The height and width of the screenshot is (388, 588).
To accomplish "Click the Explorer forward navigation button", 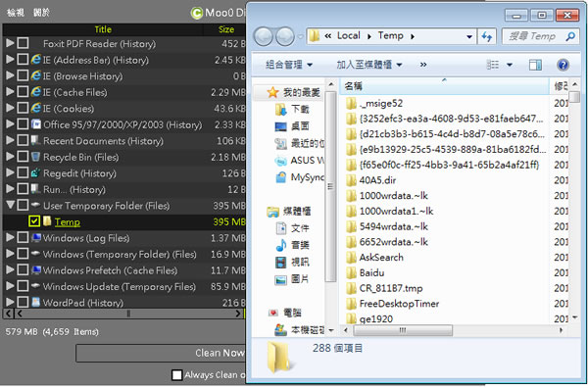I will pyautogui.click(x=285, y=36).
